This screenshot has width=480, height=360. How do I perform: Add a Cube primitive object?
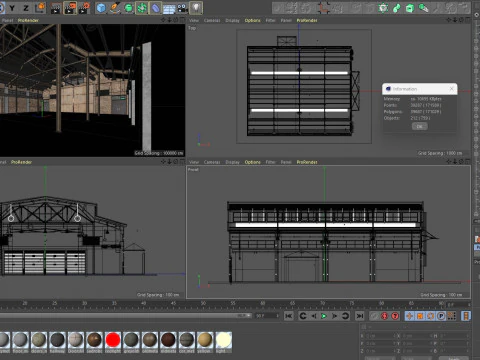tap(101, 8)
